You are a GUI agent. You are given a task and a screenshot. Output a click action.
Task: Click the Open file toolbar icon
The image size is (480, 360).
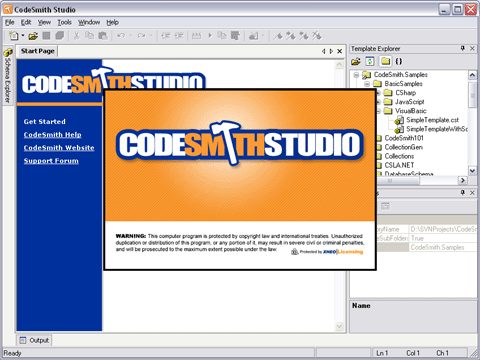pos(33,36)
